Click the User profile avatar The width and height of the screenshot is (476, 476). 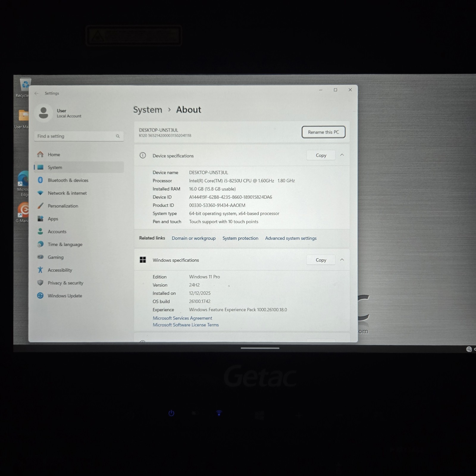click(44, 113)
